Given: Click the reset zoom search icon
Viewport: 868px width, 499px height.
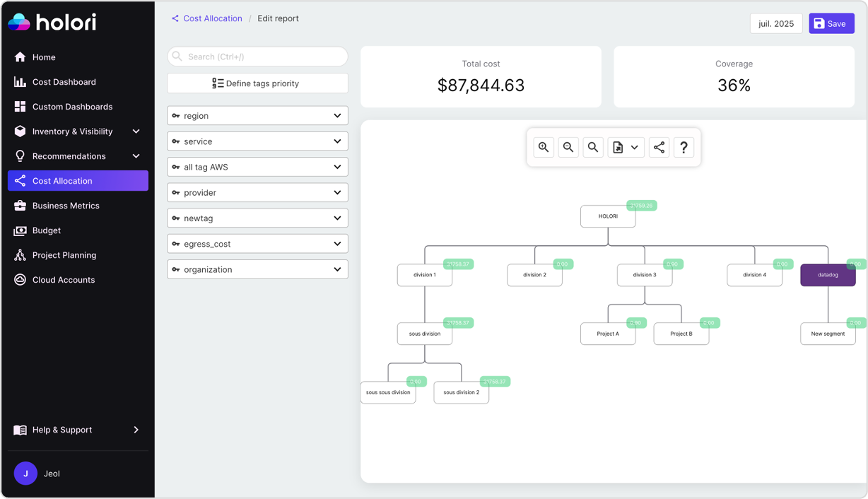Looking at the screenshot, I should tap(593, 147).
